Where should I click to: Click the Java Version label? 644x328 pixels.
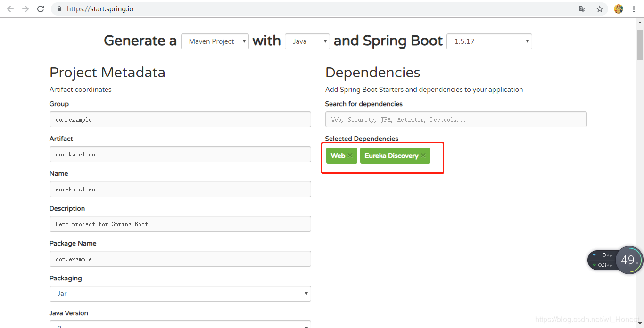pyautogui.click(x=69, y=313)
